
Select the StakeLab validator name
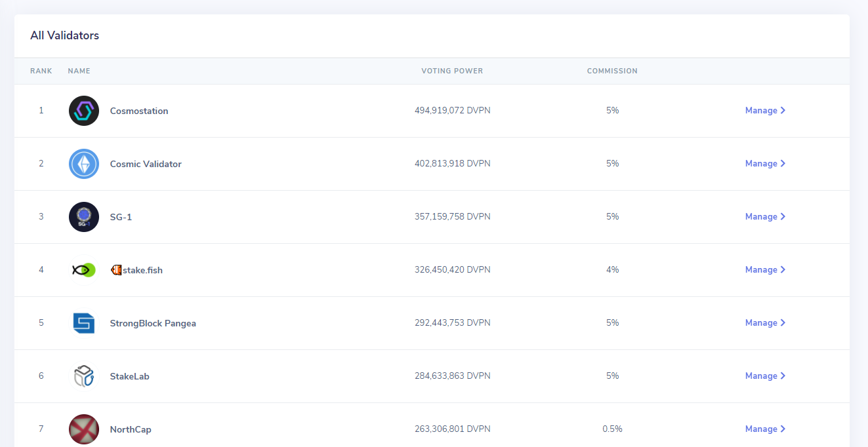[x=129, y=377]
